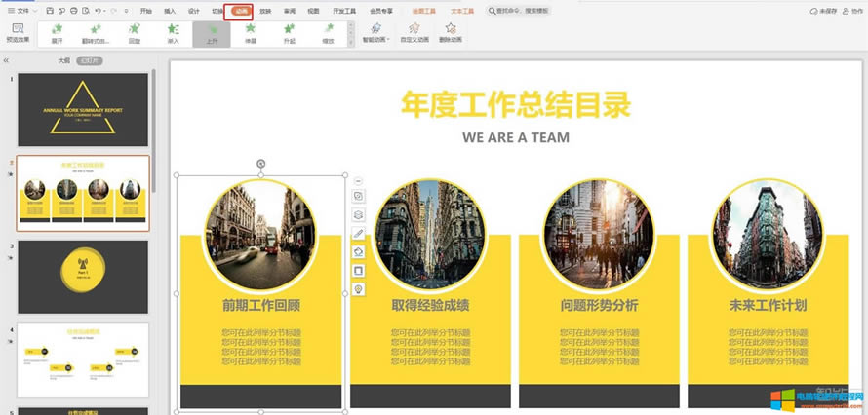Open the 自定义动画 custom animation pane
The image size is (868, 415).
point(414,34)
